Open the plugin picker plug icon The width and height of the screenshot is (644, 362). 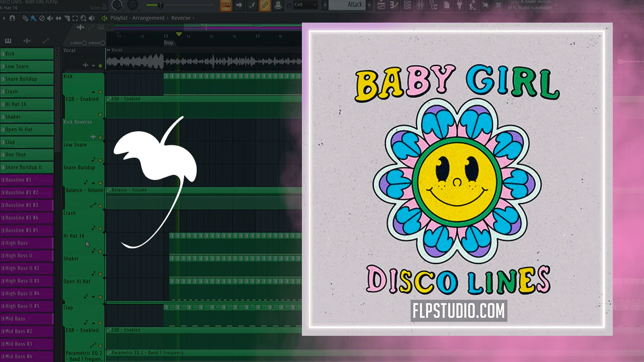click(x=459, y=5)
